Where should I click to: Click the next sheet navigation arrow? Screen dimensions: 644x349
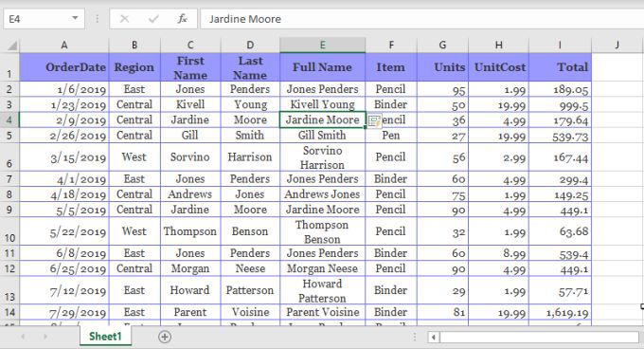(x=45, y=337)
